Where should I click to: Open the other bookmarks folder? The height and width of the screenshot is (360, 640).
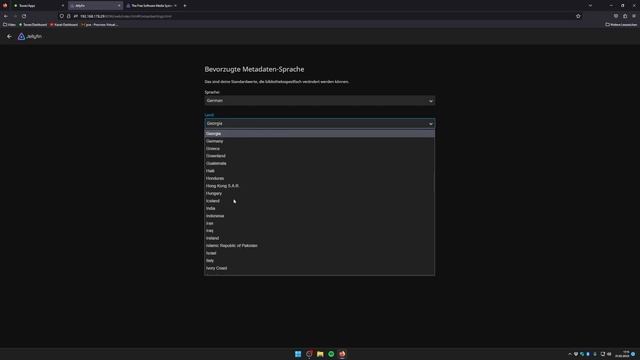click(x=621, y=25)
